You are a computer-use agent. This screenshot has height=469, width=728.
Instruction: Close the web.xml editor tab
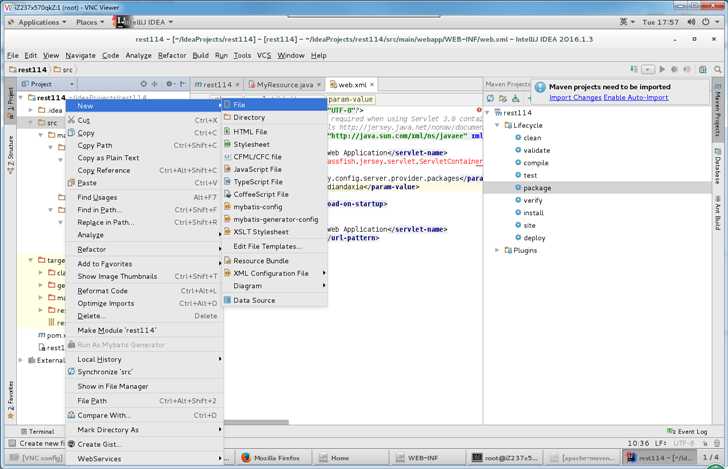click(x=372, y=85)
